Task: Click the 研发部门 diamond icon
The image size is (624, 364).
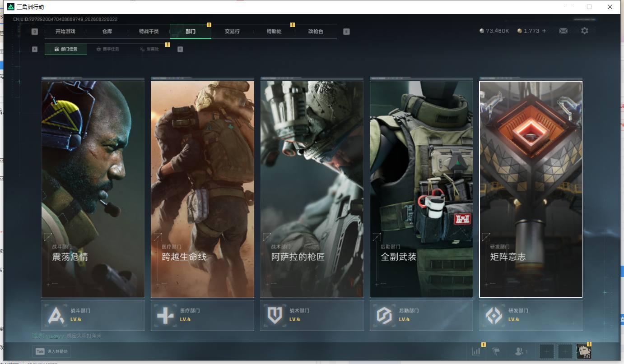Action: 494,315
